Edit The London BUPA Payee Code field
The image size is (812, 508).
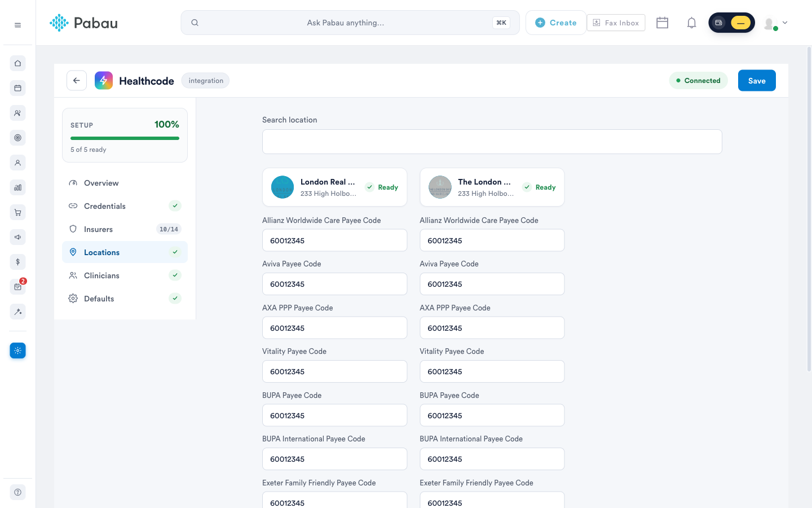coord(492,415)
